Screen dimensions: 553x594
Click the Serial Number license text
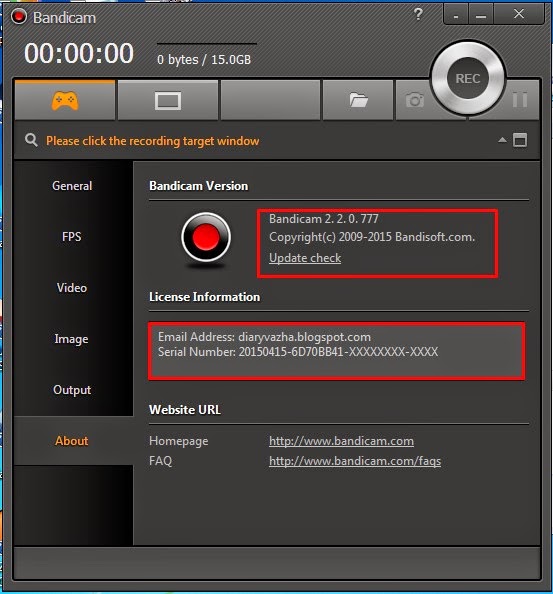point(298,352)
